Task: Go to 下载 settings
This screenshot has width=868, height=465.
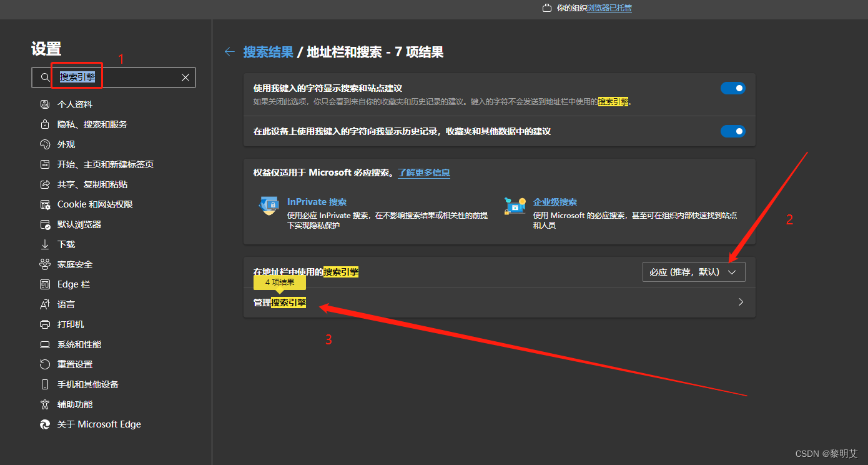Action: [66, 244]
